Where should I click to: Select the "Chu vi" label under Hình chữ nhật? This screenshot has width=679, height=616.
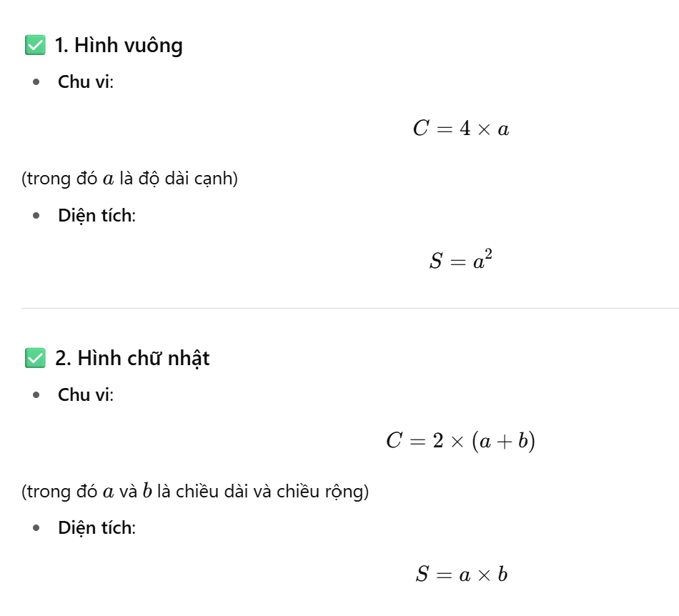(x=85, y=394)
